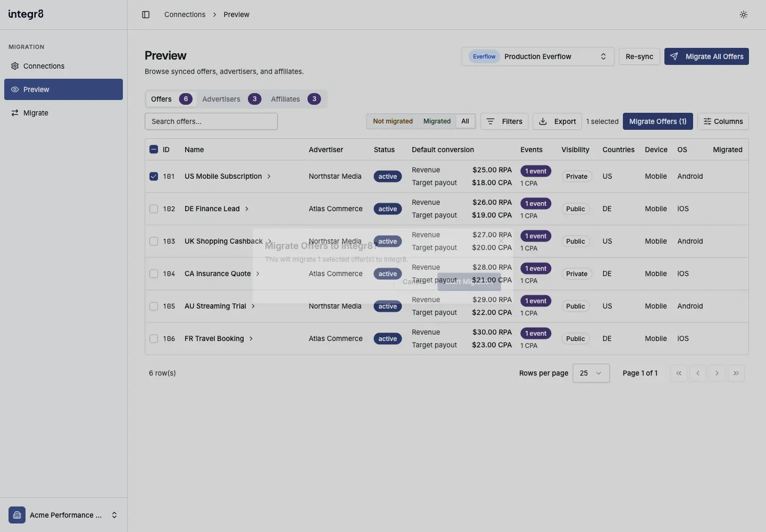Click the Columns sliders icon
Viewport: 766px width, 532px height.
pyautogui.click(x=707, y=121)
